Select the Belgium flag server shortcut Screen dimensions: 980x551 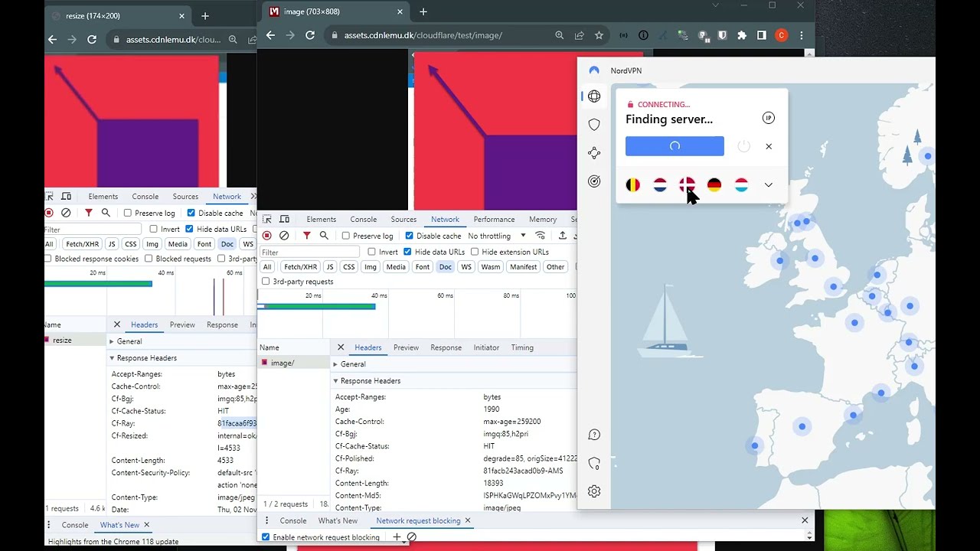click(x=633, y=185)
